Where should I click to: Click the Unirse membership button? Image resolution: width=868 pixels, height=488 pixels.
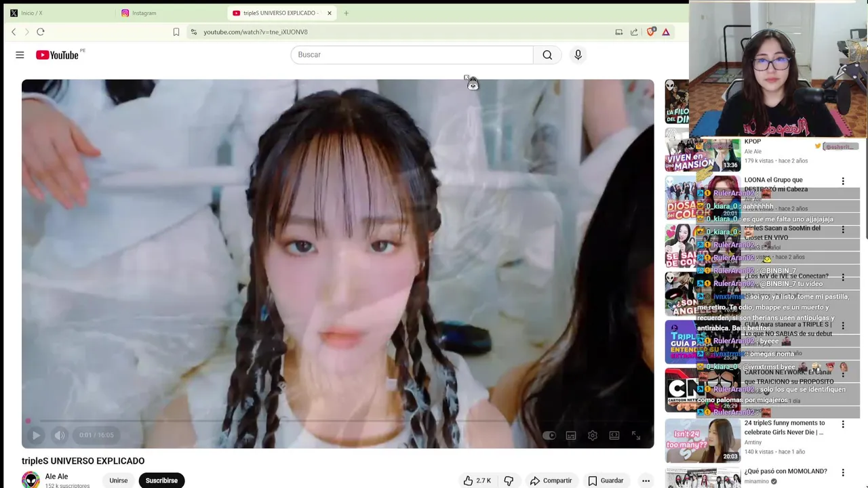click(119, 481)
